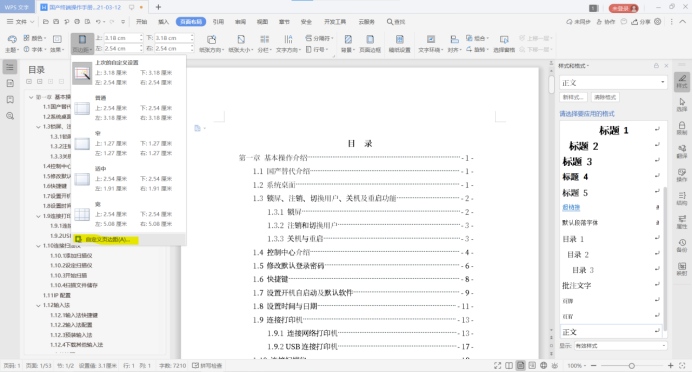Click the zoom out minus button
693x372 pixels.
pyautogui.click(x=594, y=365)
